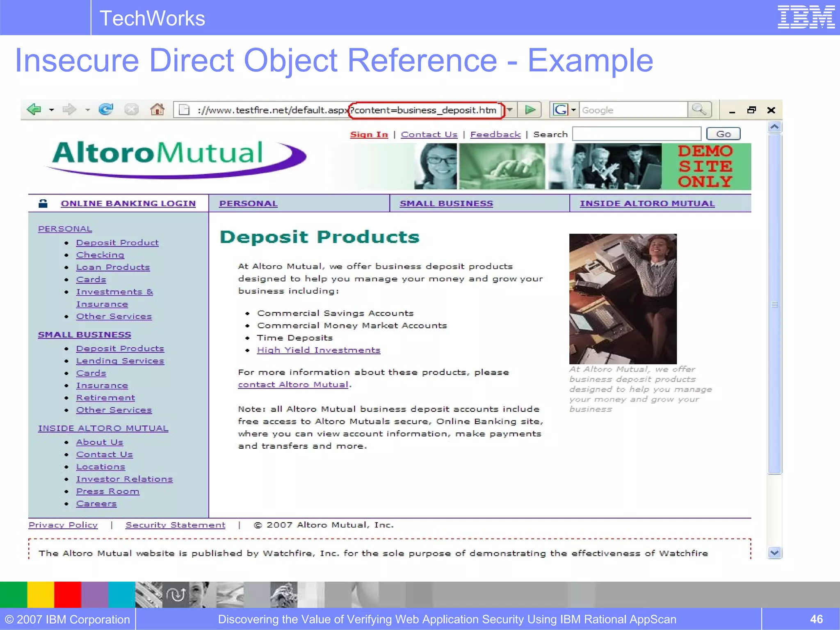Click the Google search box
840x630 pixels.
(633, 110)
